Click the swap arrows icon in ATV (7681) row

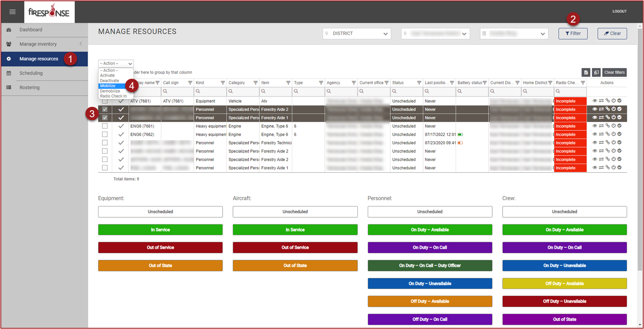click(601, 101)
